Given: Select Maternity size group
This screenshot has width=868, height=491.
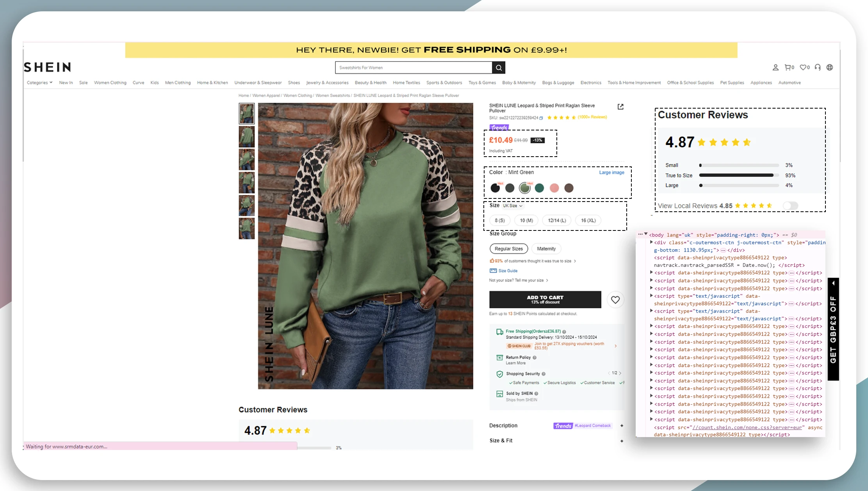Looking at the screenshot, I should coord(546,249).
